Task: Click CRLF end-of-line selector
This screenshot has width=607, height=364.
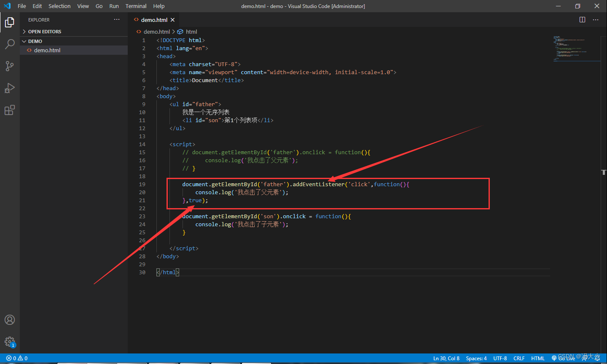Action: 519,359
